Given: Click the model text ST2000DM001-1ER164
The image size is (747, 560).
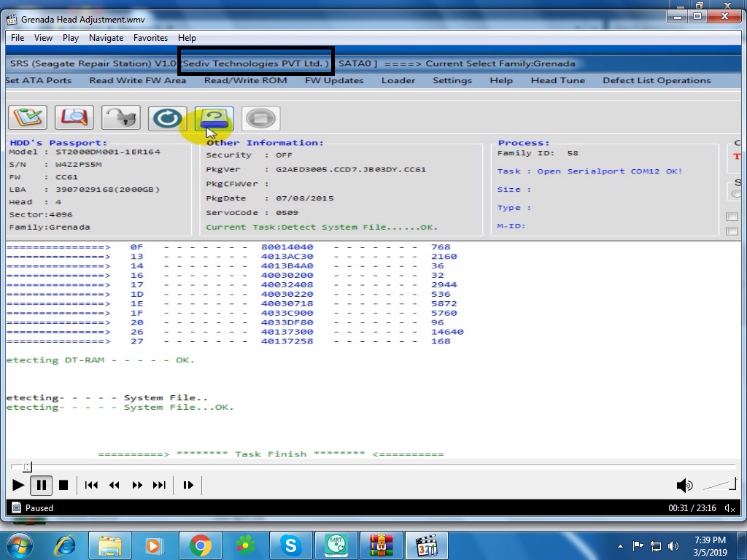Looking at the screenshot, I should pos(108,152).
